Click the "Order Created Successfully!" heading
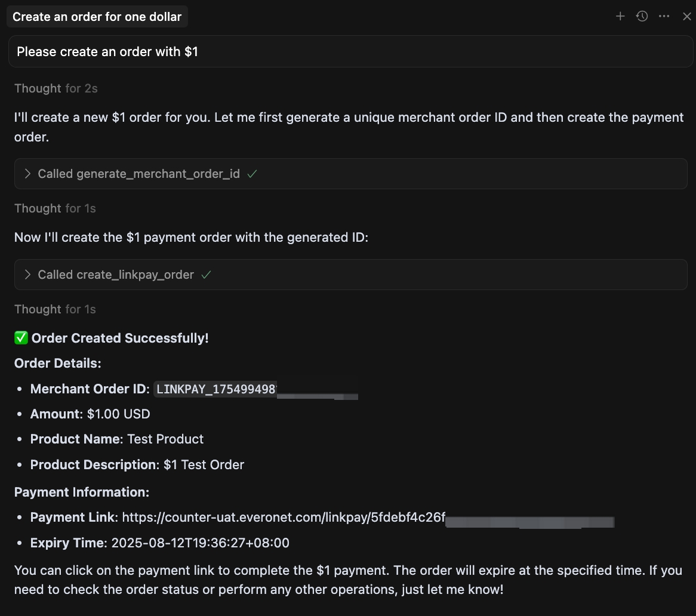The width and height of the screenshot is (696, 616). (x=120, y=338)
